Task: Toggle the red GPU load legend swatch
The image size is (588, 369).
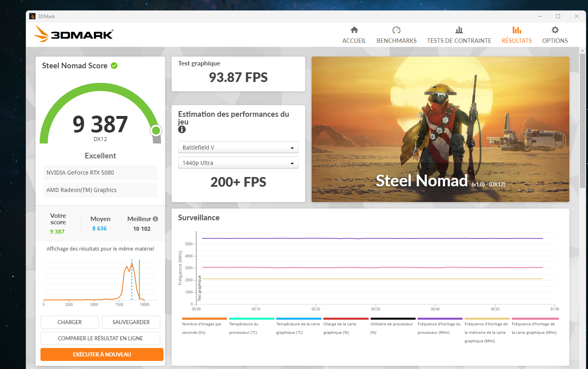Action: [346, 318]
